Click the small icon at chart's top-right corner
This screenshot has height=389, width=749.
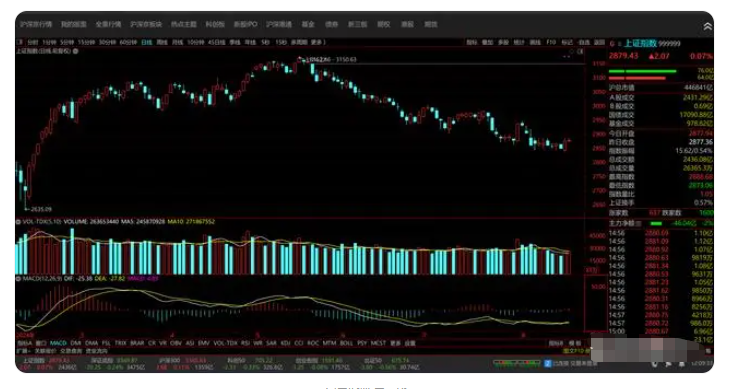pos(580,51)
